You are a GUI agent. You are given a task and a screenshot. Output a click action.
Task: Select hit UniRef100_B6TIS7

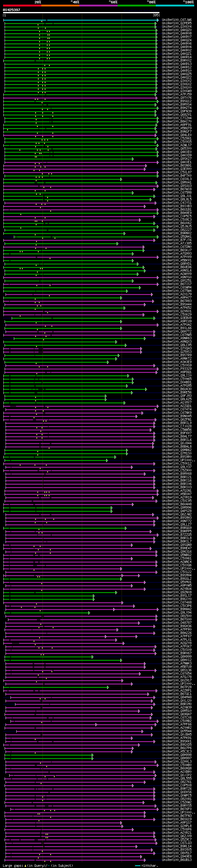[x=177, y=284]
